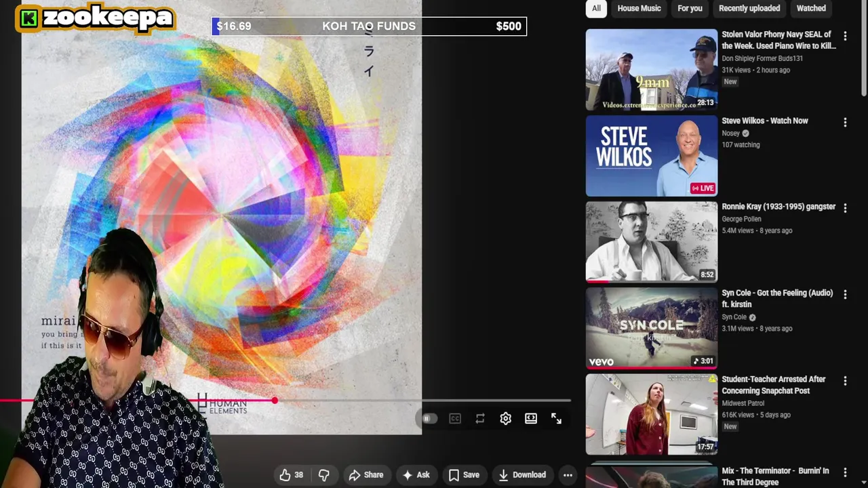Open the Student-Teacher Arrested video thumbnail

652,414
